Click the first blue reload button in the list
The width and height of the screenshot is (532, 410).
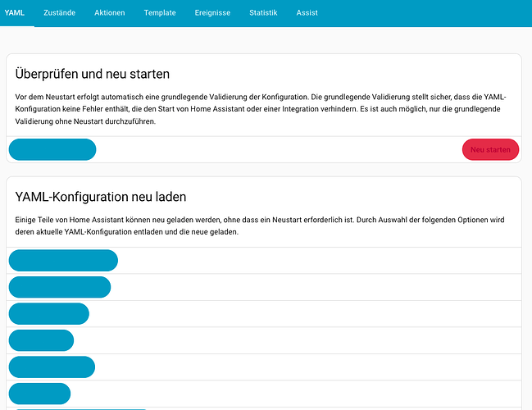pos(63,260)
